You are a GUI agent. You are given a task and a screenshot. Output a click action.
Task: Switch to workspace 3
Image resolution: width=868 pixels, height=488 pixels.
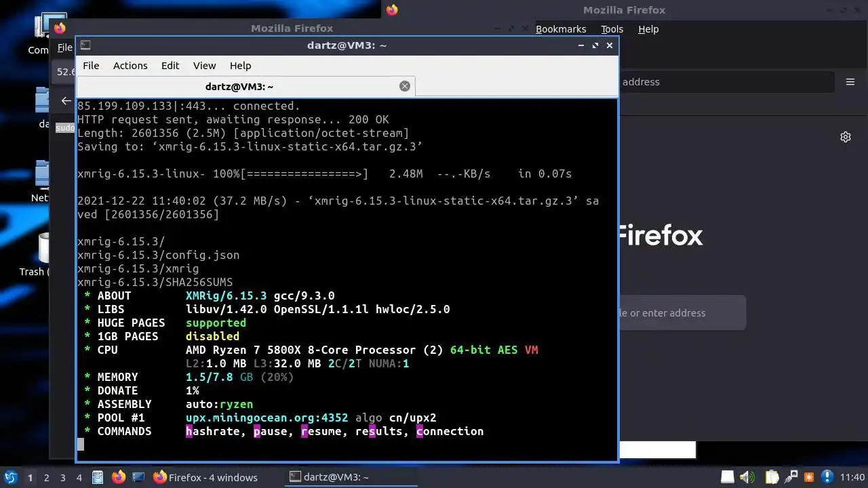click(62, 478)
